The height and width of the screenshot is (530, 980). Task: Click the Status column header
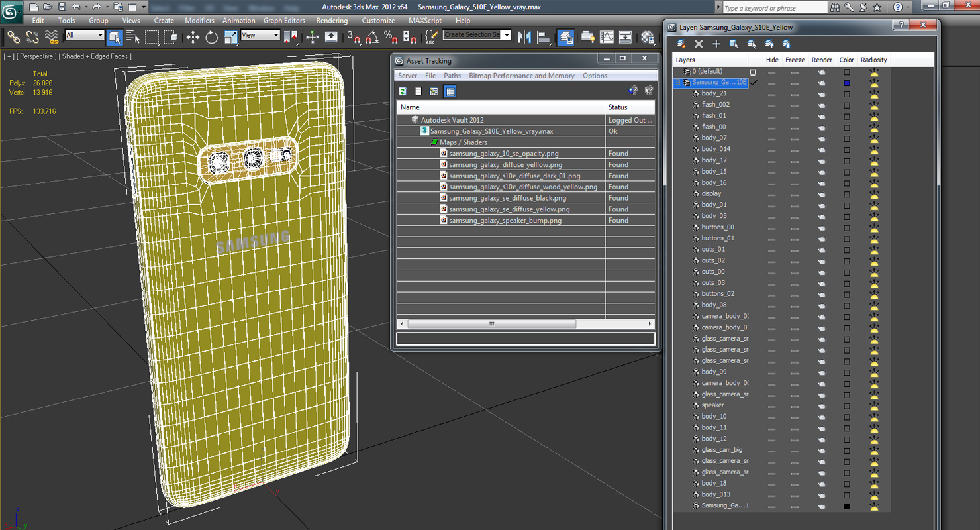pyautogui.click(x=618, y=107)
